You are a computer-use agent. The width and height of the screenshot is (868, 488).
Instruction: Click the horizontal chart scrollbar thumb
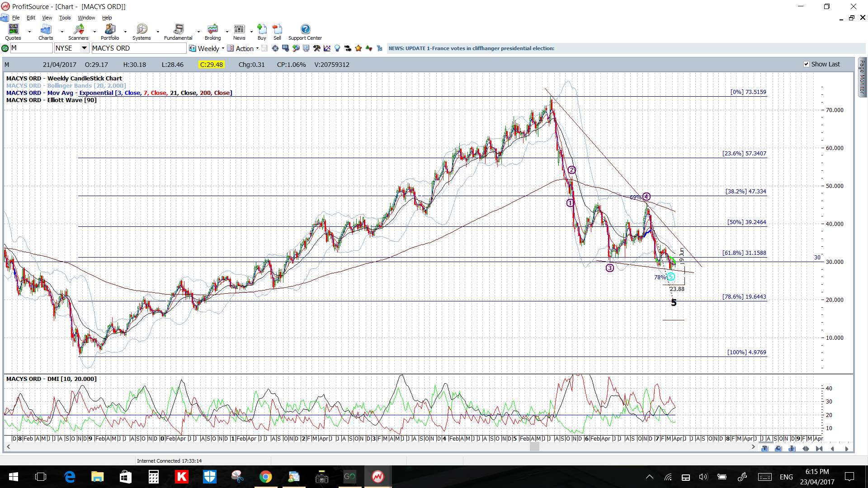click(x=534, y=447)
